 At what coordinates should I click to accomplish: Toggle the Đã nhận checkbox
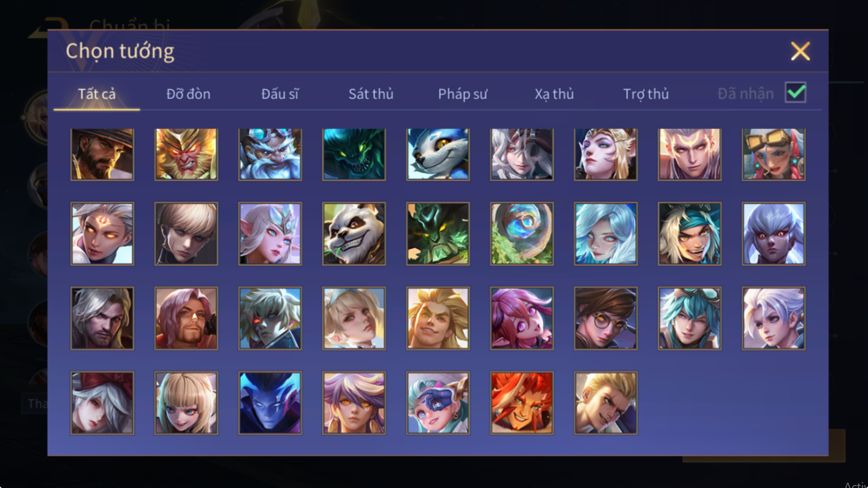tap(795, 92)
